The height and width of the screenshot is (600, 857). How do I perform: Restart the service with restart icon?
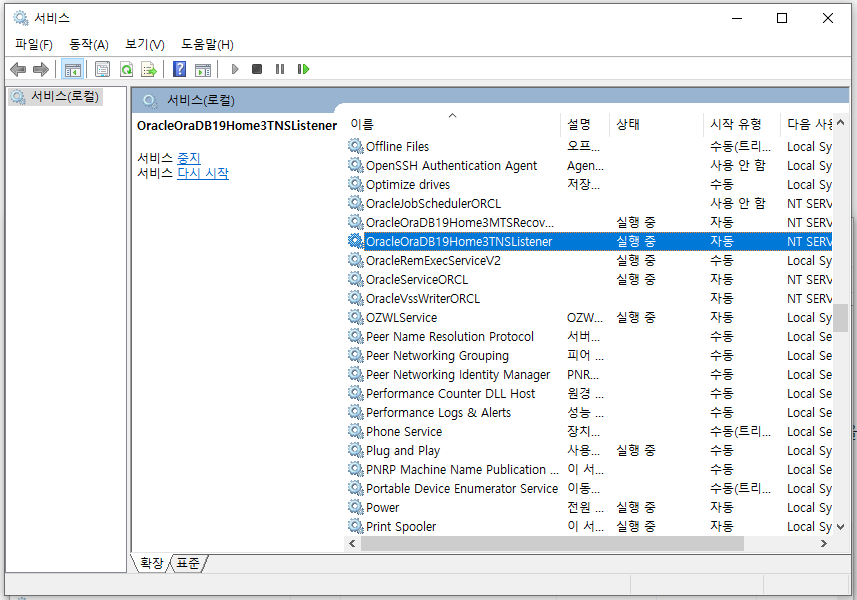(303, 69)
